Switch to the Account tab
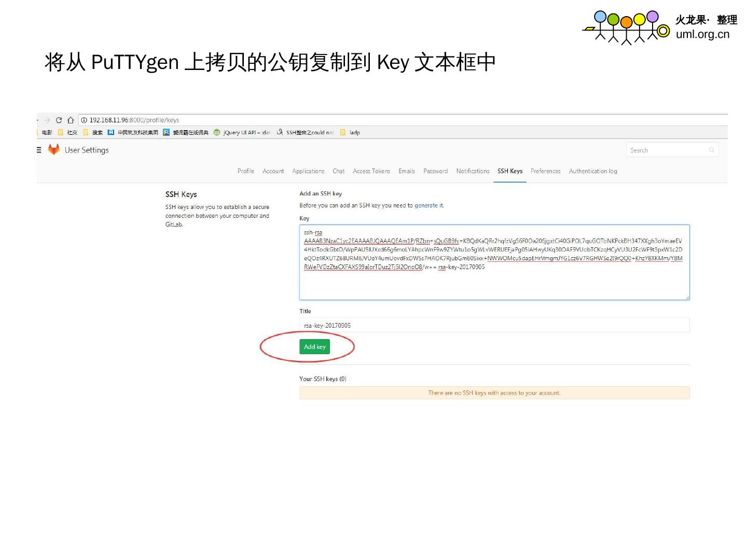 tap(273, 171)
